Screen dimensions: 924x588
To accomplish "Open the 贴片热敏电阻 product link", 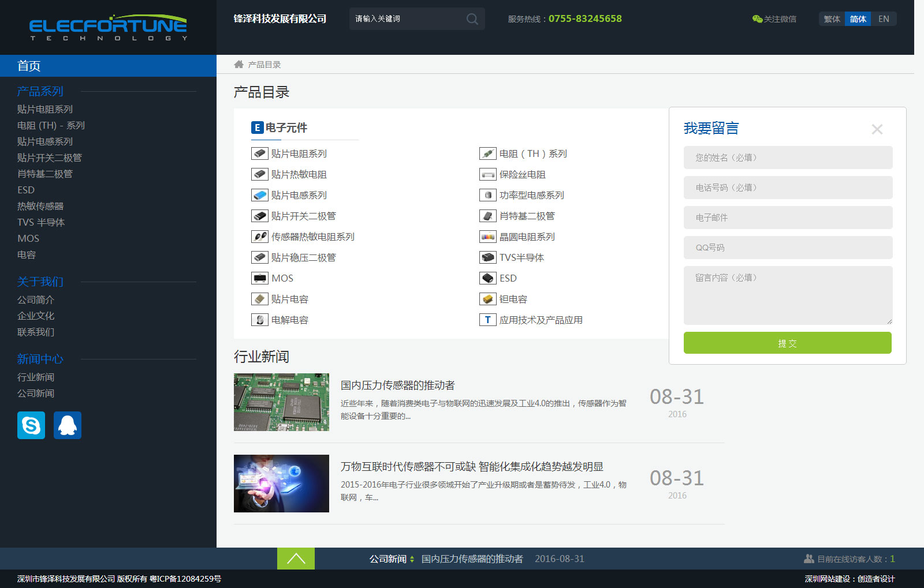I will pyautogui.click(x=299, y=174).
